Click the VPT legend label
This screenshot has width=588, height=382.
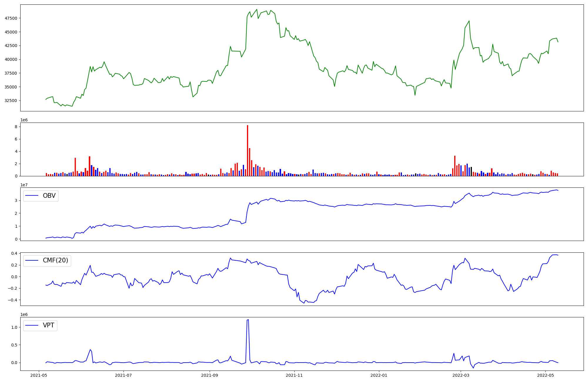tap(49, 325)
